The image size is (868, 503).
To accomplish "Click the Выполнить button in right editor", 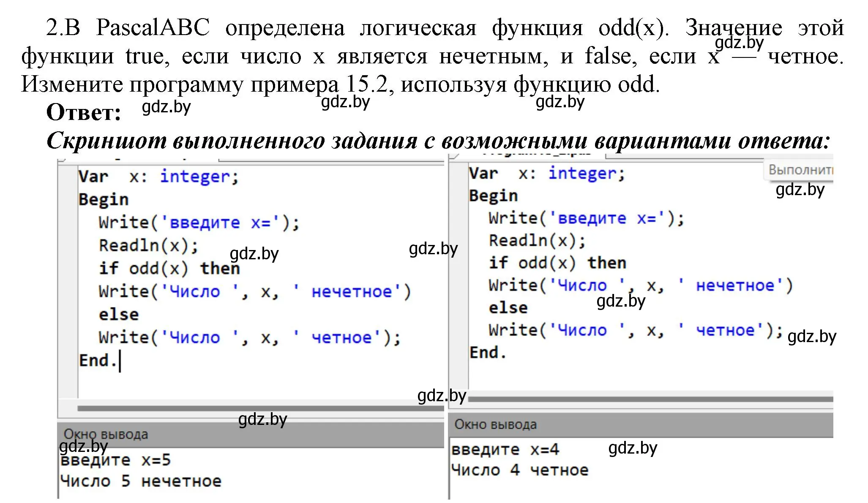I will (798, 170).
